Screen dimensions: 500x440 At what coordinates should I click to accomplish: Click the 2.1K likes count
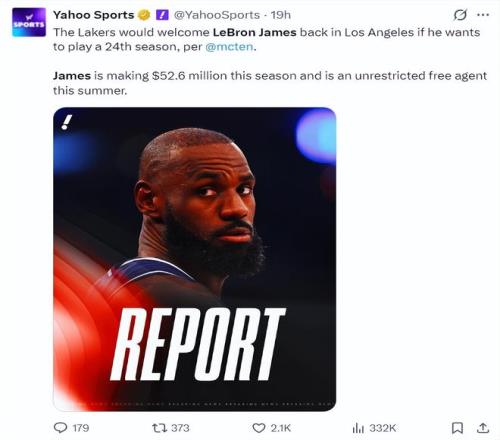[x=281, y=428]
